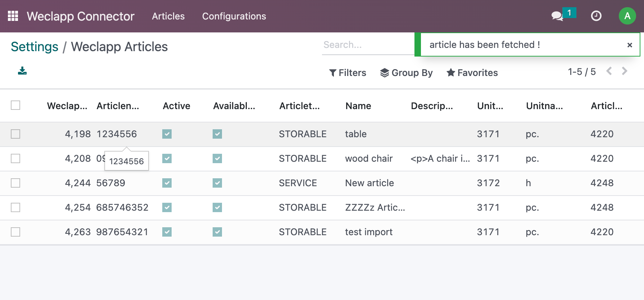Screen dimensions: 644x300
Task: Select the row checkbox for wood chair
Action: [15, 158]
